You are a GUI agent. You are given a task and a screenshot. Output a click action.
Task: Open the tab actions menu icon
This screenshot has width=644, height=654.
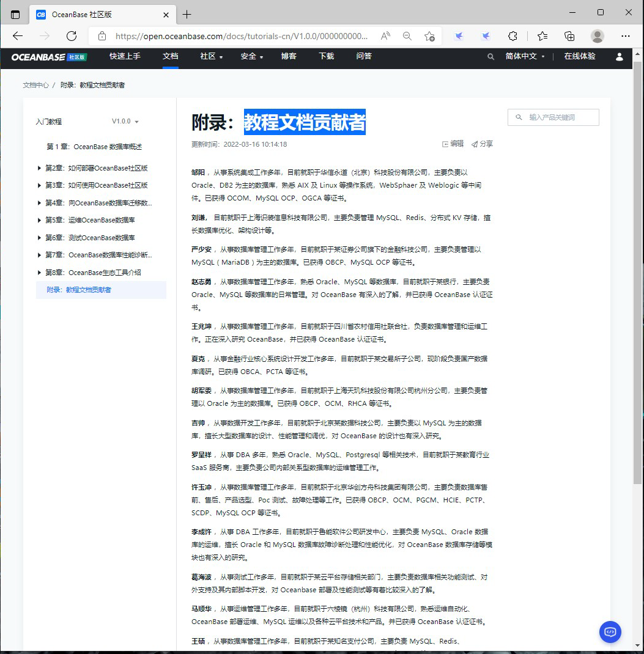click(15, 15)
